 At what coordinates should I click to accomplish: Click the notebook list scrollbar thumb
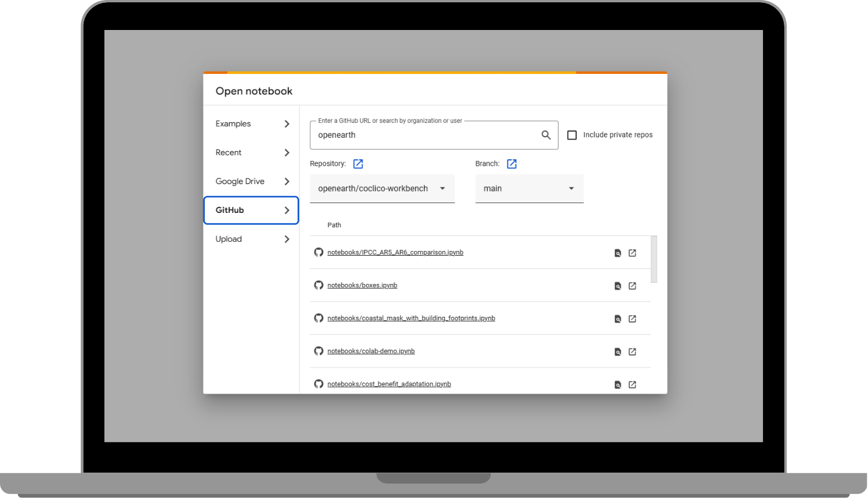[x=654, y=259]
